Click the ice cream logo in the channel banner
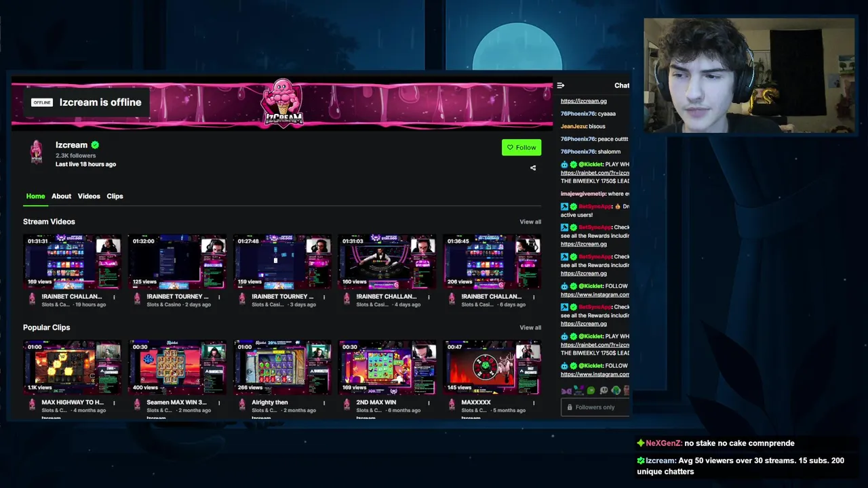Image resolution: width=868 pixels, height=488 pixels. (x=282, y=103)
